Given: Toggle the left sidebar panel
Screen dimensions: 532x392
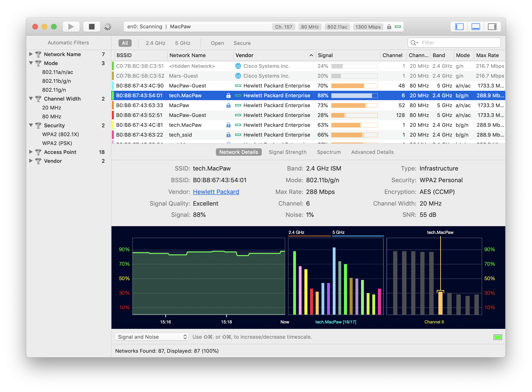Looking at the screenshot, I should click(x=459, y=27).
